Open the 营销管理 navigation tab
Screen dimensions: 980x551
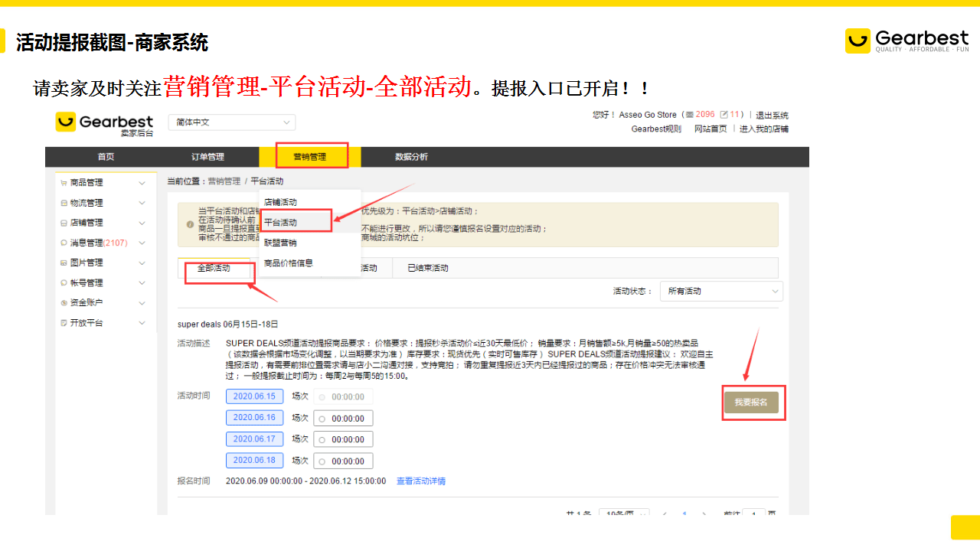[x=309, y=157]
